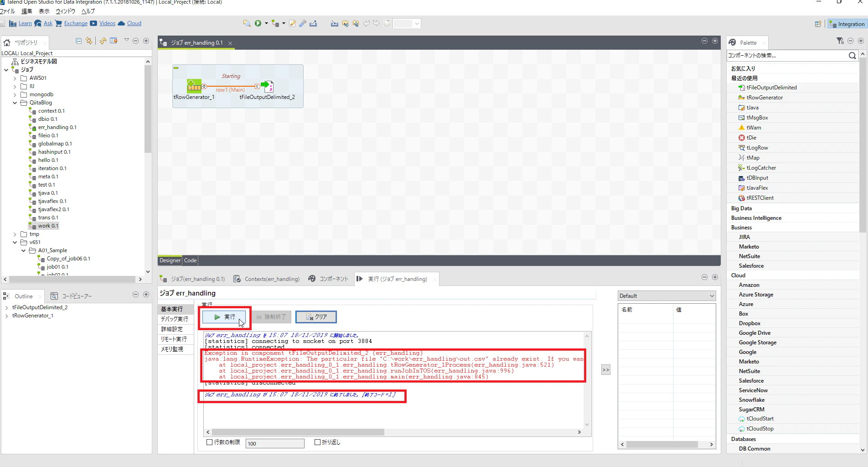Click the 実行 run button

tap(224, 317)
